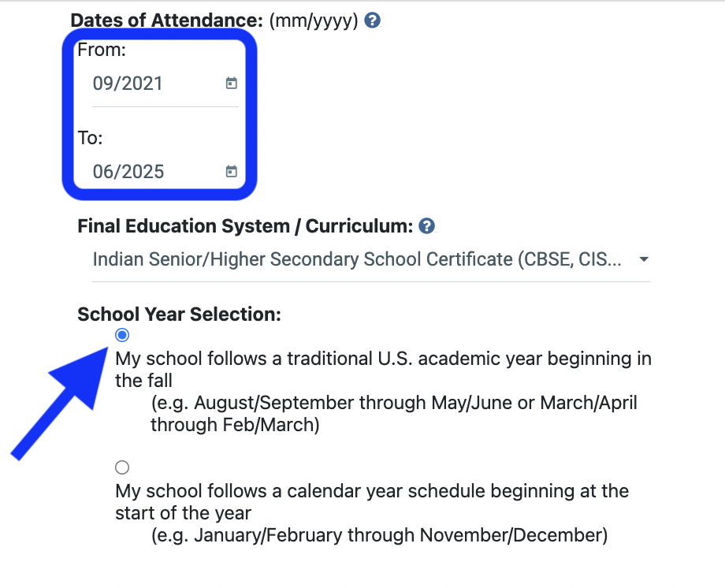Click the "To:" field label
This screenshot has width=725, height=588.
click(91, 138)
